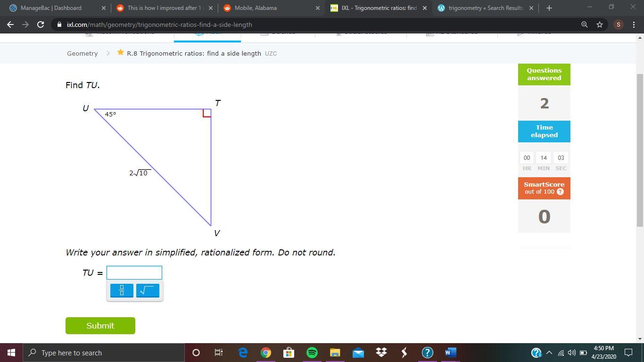Open a new browser tab
This screenshot has height=362, width=644.
point(549,8)
